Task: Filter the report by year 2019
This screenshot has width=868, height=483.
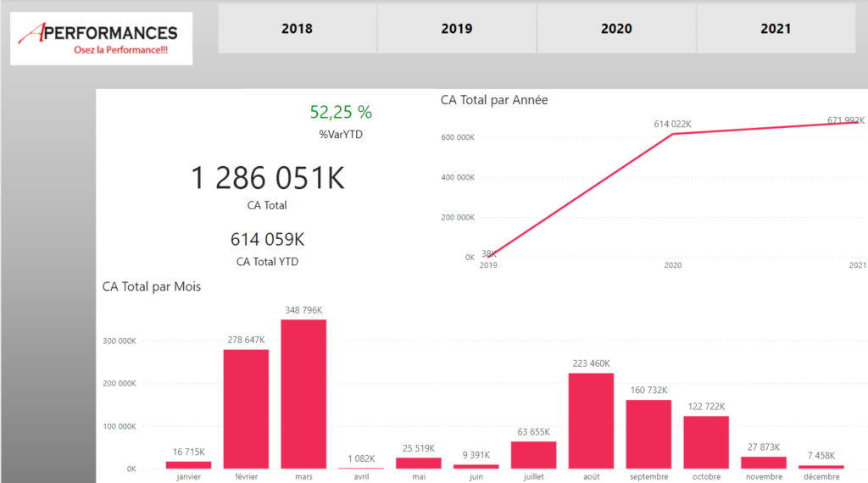Action: [457, 29]
